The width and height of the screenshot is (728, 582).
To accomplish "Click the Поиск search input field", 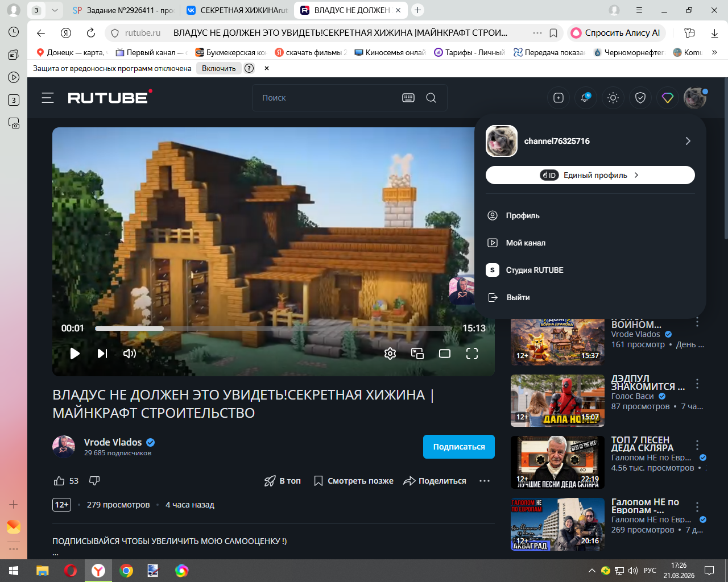I will click(x=327, y=98).
